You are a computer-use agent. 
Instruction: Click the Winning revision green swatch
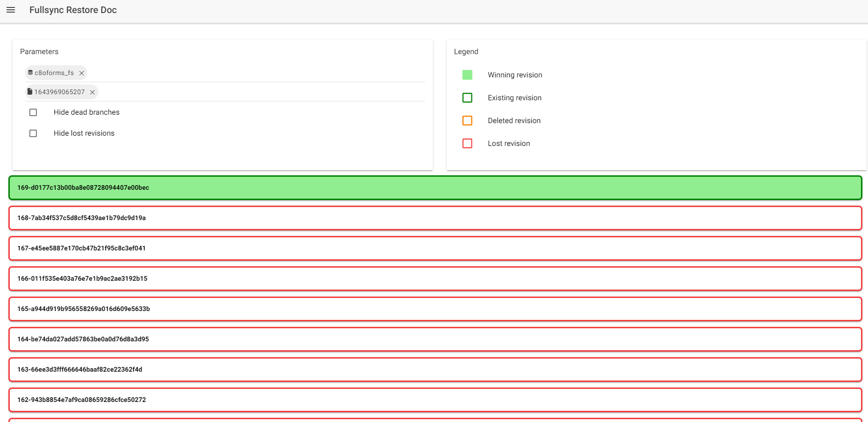pyautogui.click(x=467, y=75)
